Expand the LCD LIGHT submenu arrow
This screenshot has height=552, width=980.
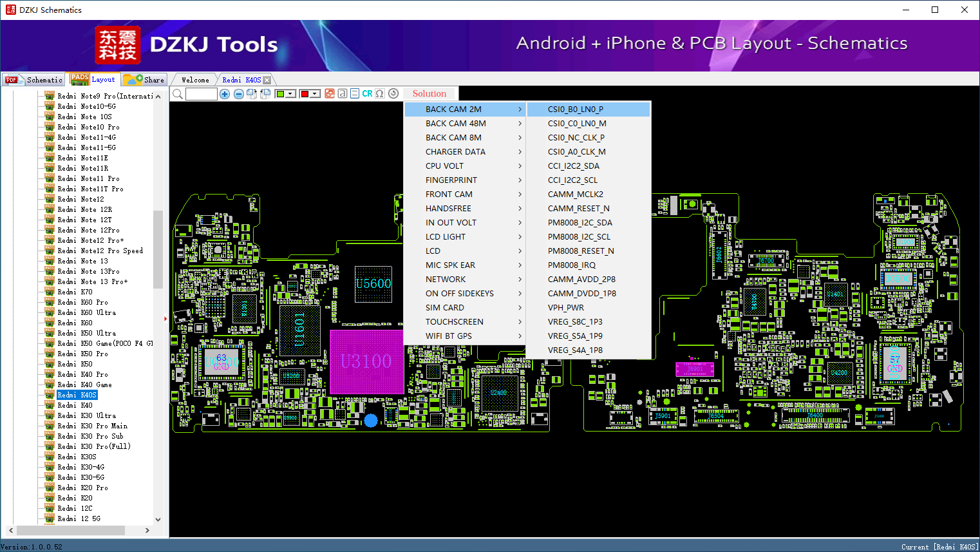click(x=520, y=237)
